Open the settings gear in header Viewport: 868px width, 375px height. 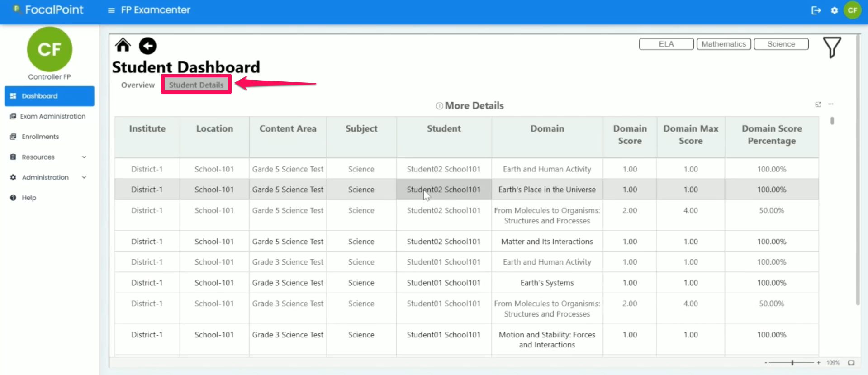(x=835, y=10)
